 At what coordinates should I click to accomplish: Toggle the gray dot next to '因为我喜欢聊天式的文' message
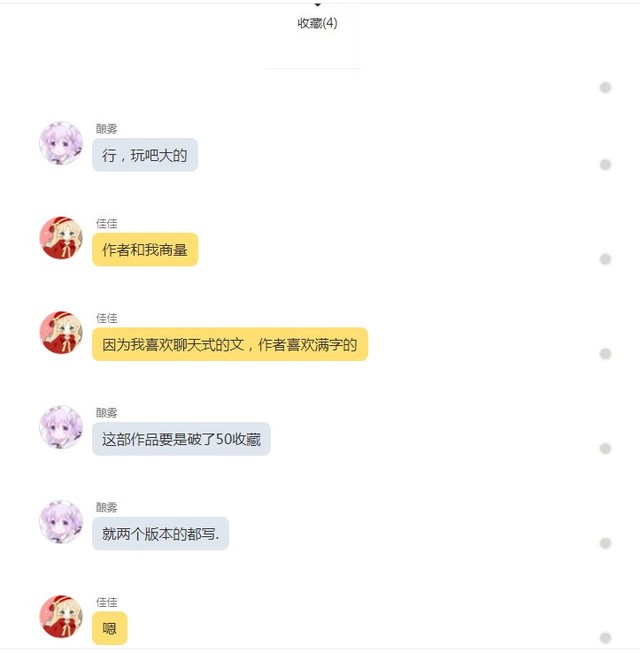605,354
